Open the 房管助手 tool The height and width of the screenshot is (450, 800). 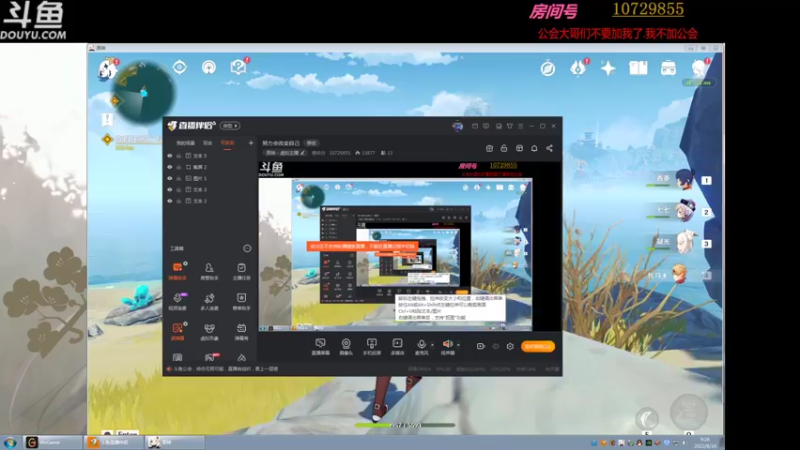(x=209, y=271)
